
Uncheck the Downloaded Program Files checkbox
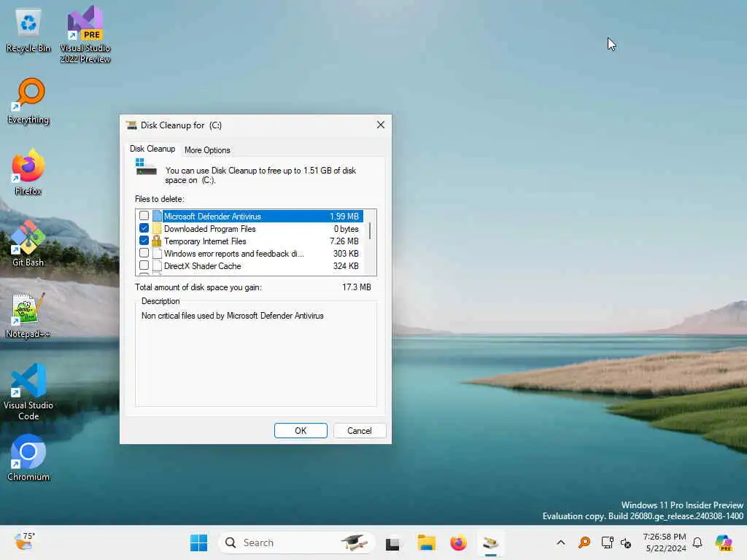[144, 228]
